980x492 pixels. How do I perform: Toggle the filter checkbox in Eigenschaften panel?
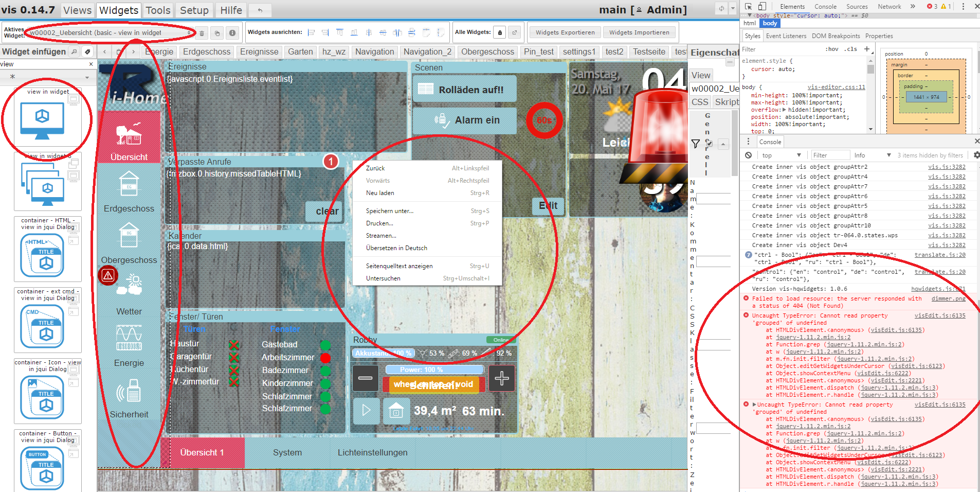709,144
